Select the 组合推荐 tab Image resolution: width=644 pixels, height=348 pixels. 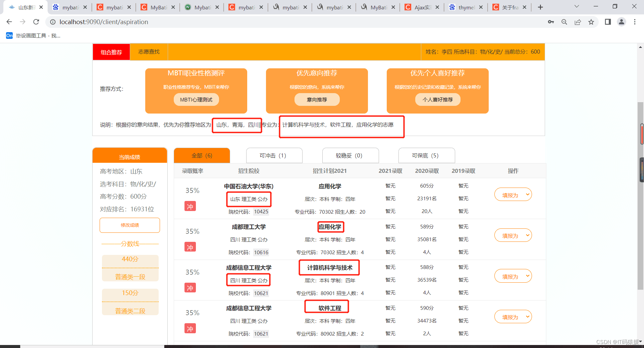point(111,52)
